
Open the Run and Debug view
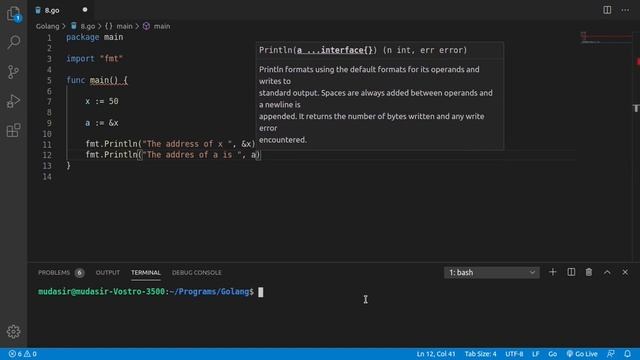pyautogui.click(x=13, y=101)
